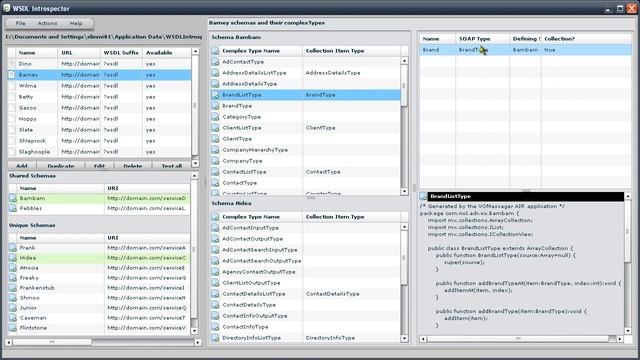Click the icon beside BrandListType row
Screen dimensions: 640x360
point(215,95)
